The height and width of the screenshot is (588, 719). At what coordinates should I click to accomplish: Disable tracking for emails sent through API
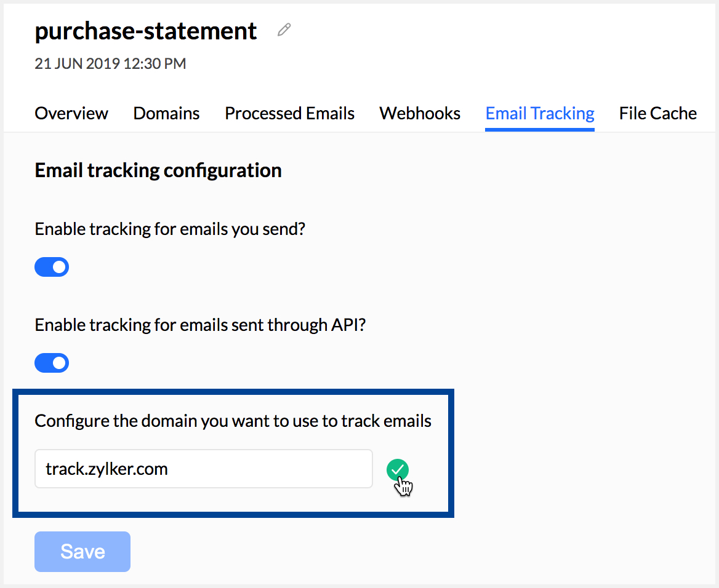[x=52, y=363]
